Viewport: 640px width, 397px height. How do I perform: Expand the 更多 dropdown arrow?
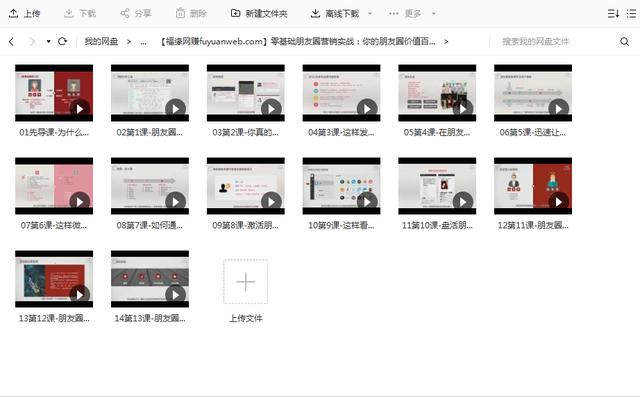[433, 13]
